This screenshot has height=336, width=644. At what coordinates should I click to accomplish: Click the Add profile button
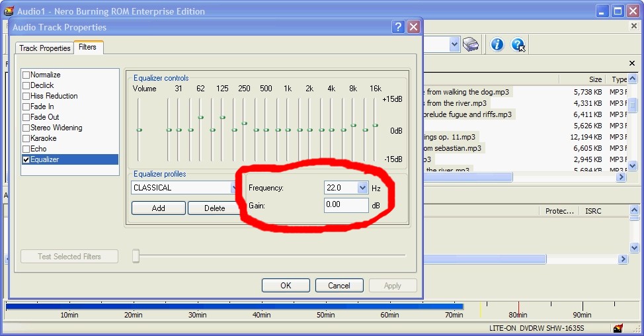[x=159, y=208]
